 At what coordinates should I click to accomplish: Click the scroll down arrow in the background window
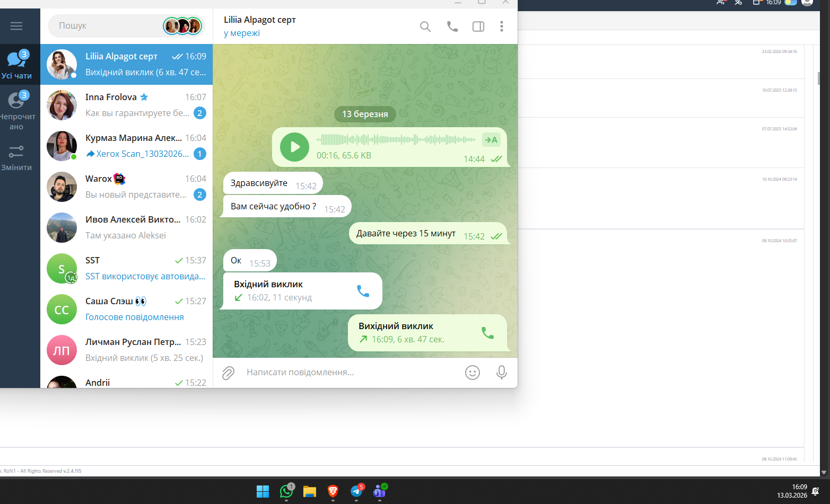tap(824, 472)
